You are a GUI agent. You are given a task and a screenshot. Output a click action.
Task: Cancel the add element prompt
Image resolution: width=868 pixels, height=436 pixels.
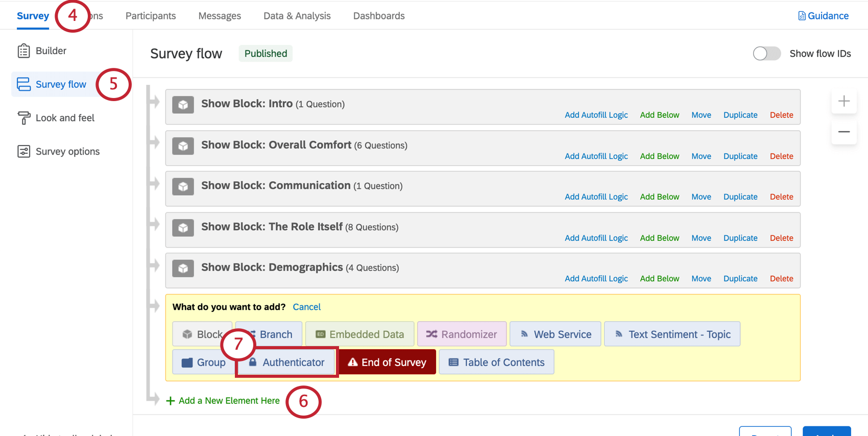306,307
